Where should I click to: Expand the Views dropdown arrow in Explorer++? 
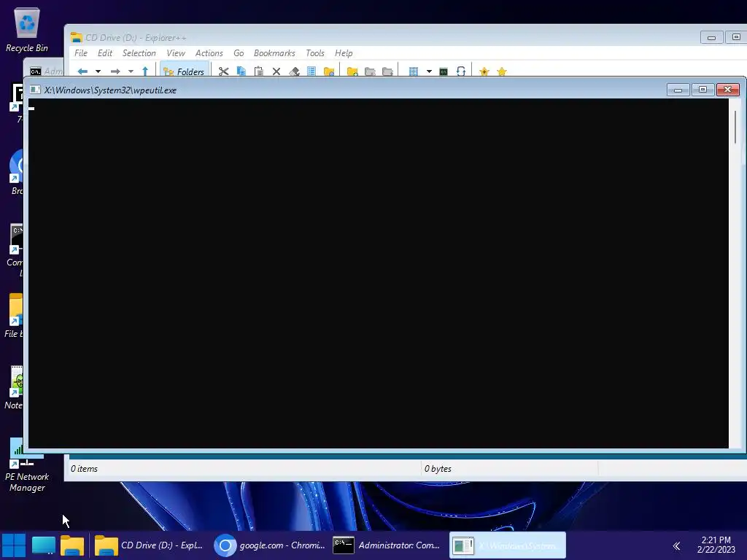point(429,71)
